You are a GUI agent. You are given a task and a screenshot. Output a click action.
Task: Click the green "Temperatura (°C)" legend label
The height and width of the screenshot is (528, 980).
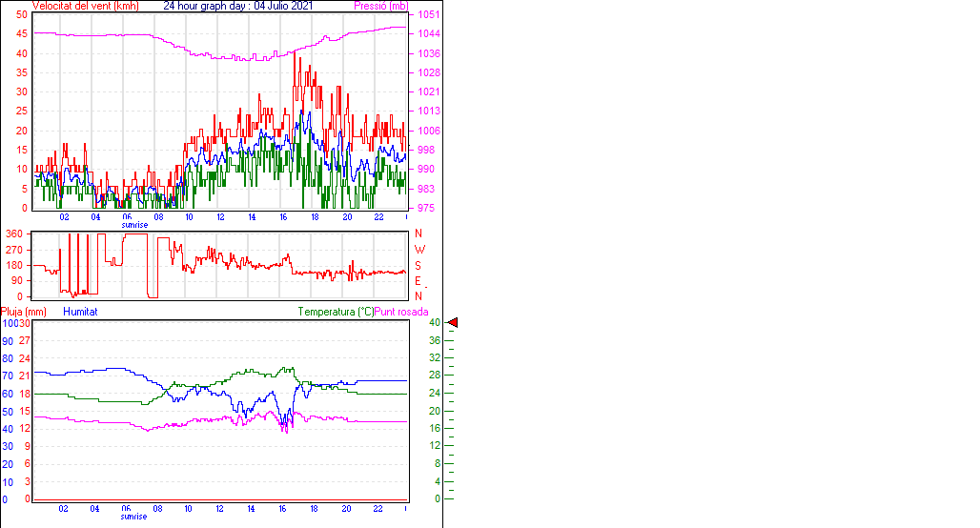point(335,312)
